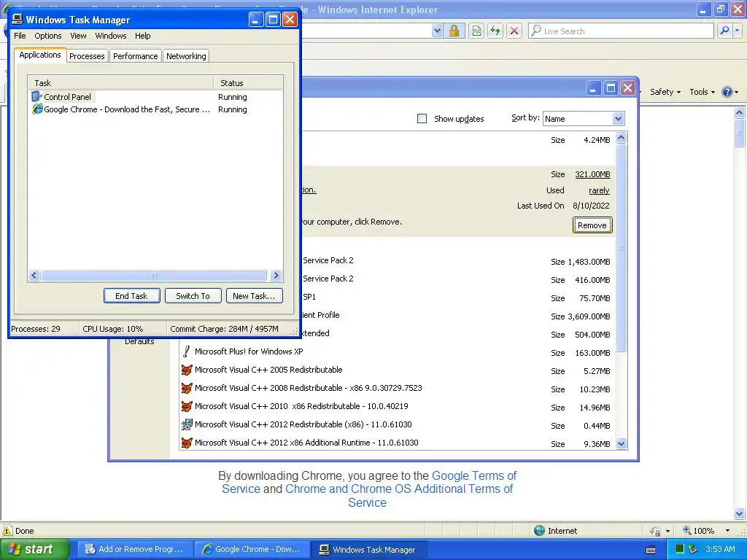
Task: Click the security lock icon in IE address bar
Action: [454, 31]
